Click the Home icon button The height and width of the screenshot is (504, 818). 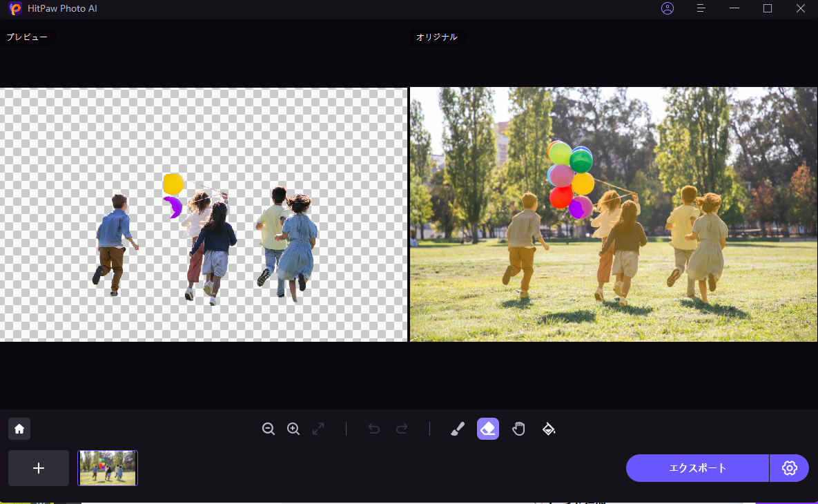pos(19,429)
